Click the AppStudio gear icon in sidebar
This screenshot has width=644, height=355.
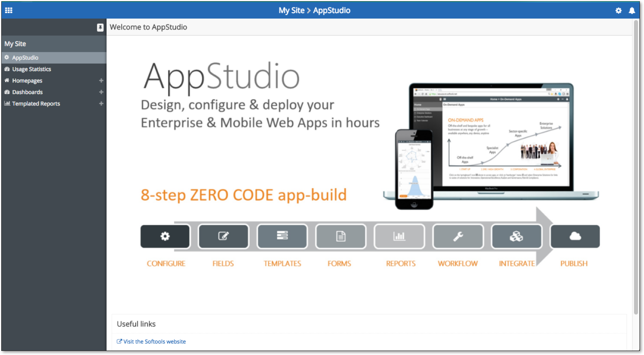(7, 57)
